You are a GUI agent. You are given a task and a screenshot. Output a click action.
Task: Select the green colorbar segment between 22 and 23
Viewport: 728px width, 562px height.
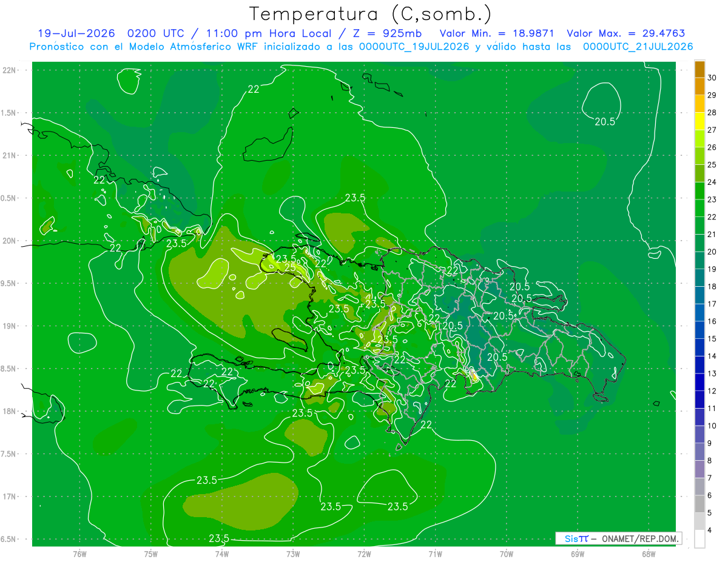coord(699,209)
